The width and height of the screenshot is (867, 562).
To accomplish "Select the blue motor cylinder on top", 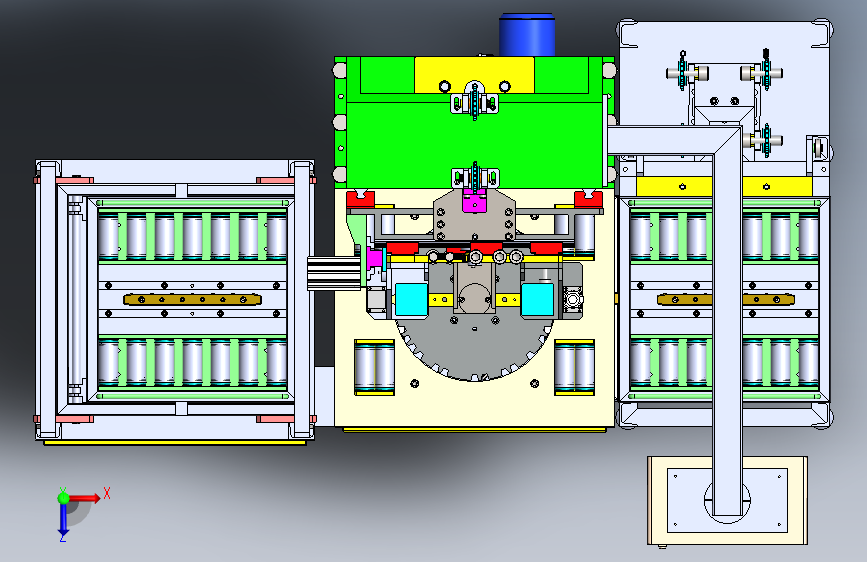I will coord(527,35).
